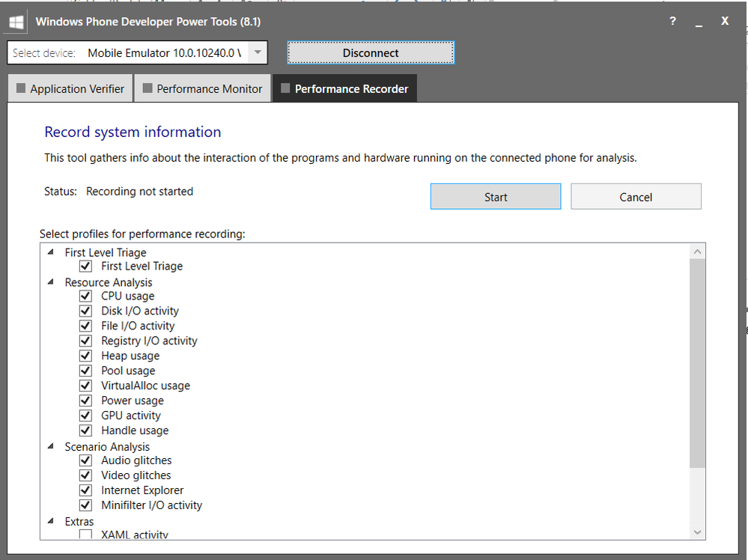Click the Performance Recorder tab square icon

[x=285, y=88]
